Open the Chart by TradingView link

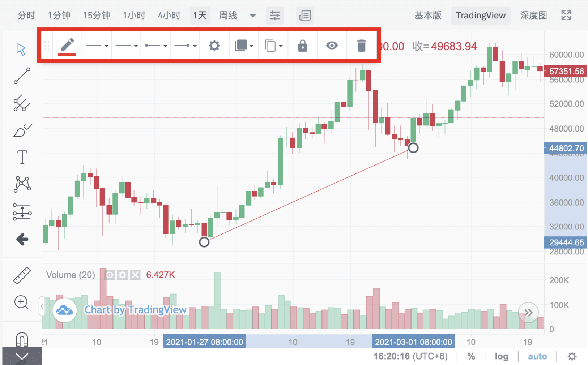pos(135,310)
